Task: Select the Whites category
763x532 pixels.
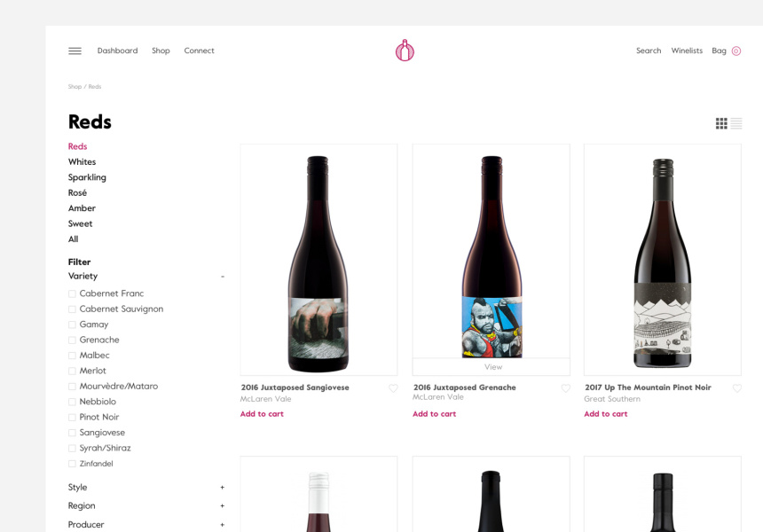Action: point(82,162)
